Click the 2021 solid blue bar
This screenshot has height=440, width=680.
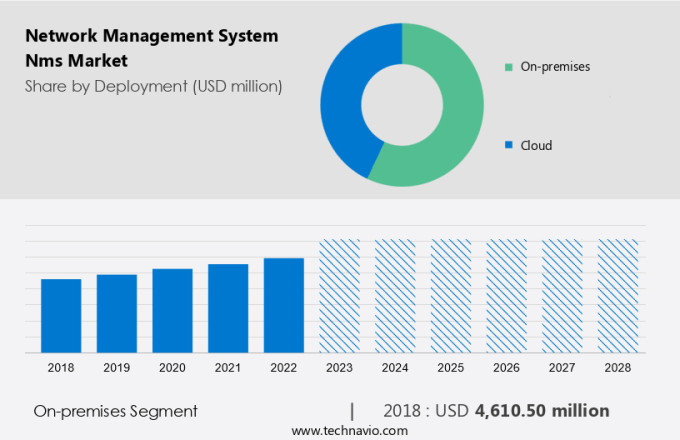pyautogui.click(x=228, y=308)
